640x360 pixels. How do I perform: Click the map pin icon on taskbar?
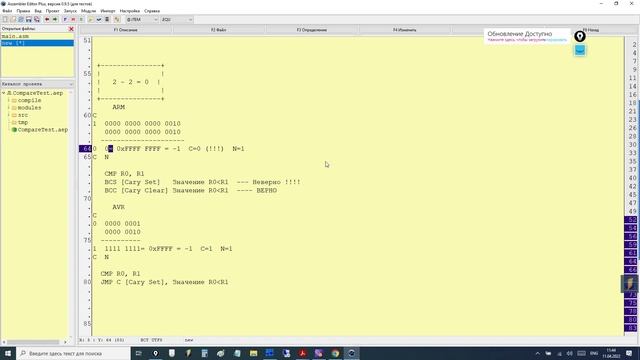(156, 353)
